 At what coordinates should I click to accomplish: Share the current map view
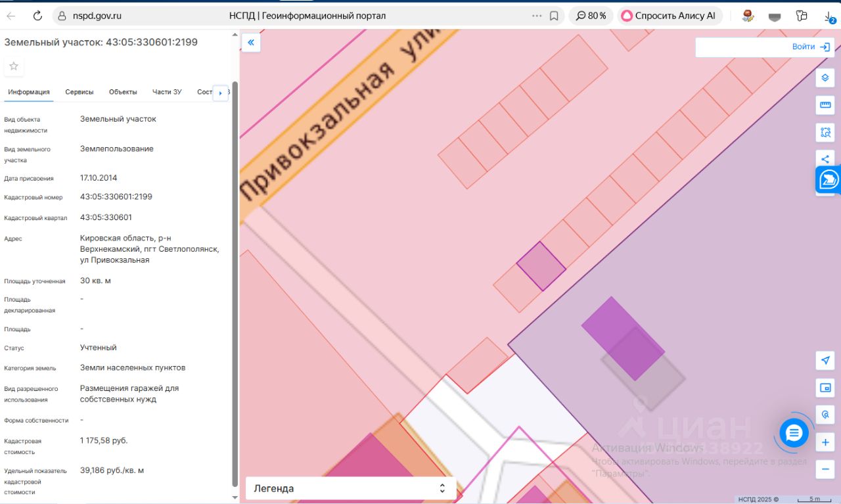click(x=825, y=158)
